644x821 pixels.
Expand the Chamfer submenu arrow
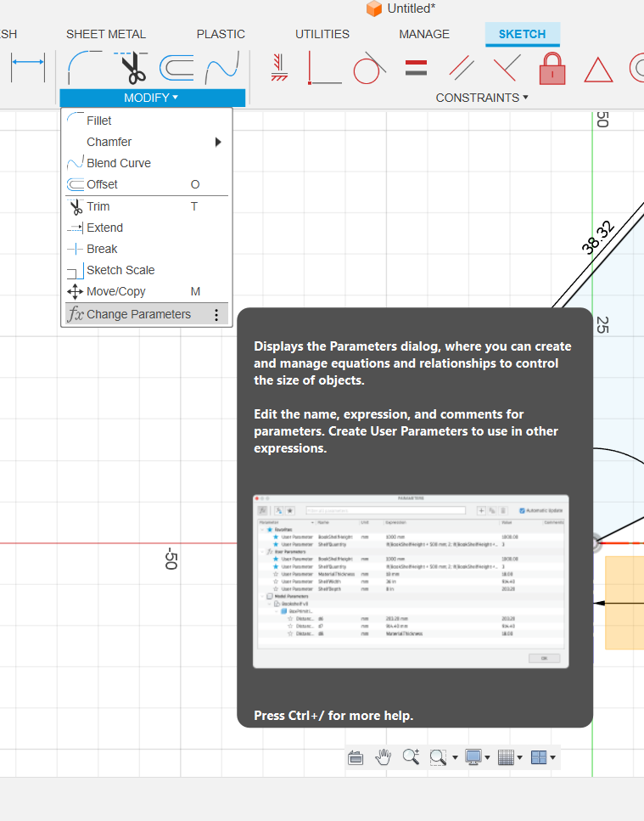pos(218,142)
